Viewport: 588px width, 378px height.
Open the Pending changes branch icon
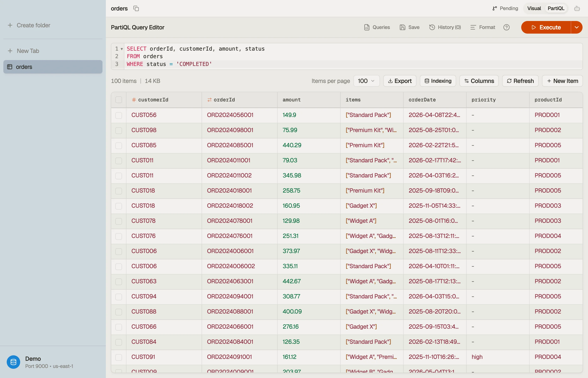click(495, 8)
